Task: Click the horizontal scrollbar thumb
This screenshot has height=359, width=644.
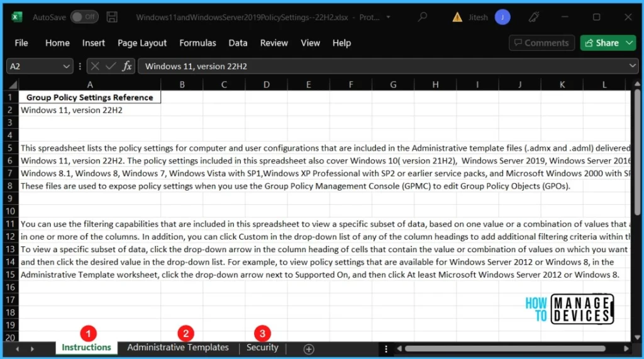Action: 505,349
